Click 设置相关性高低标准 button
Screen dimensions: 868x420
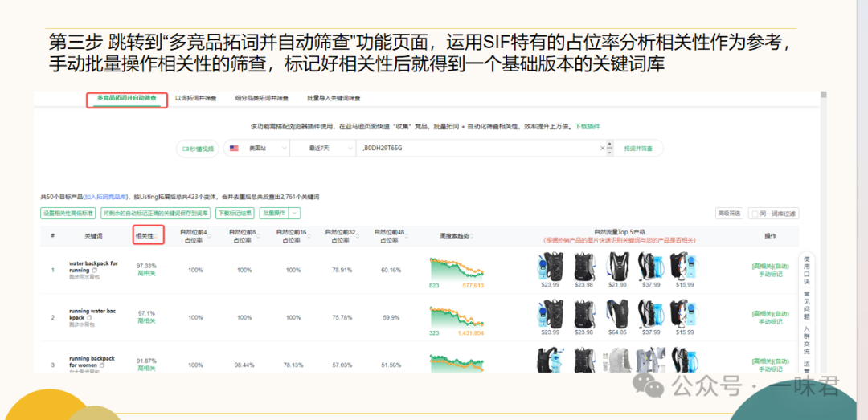(68, 213)
